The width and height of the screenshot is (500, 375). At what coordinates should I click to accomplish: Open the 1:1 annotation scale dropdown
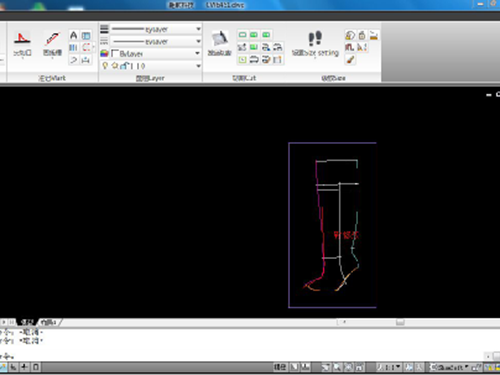[389, 367]
